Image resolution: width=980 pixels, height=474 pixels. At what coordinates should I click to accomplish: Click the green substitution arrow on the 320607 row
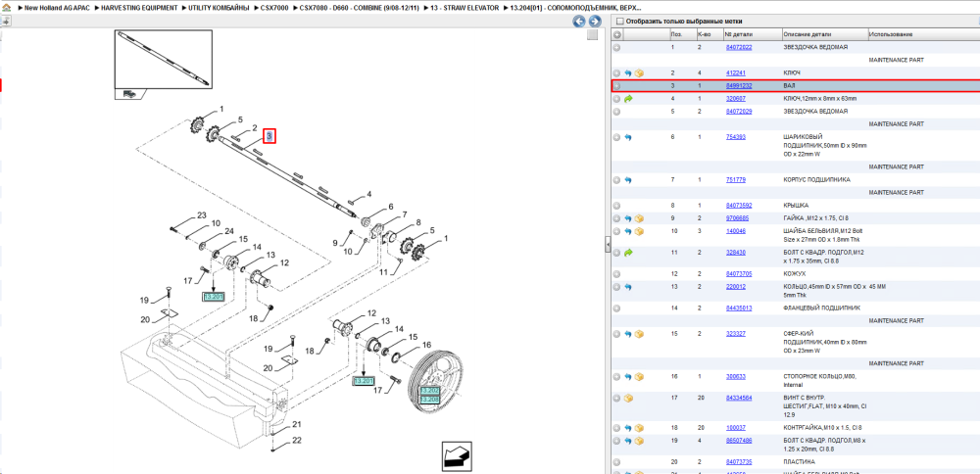point(628,99)
